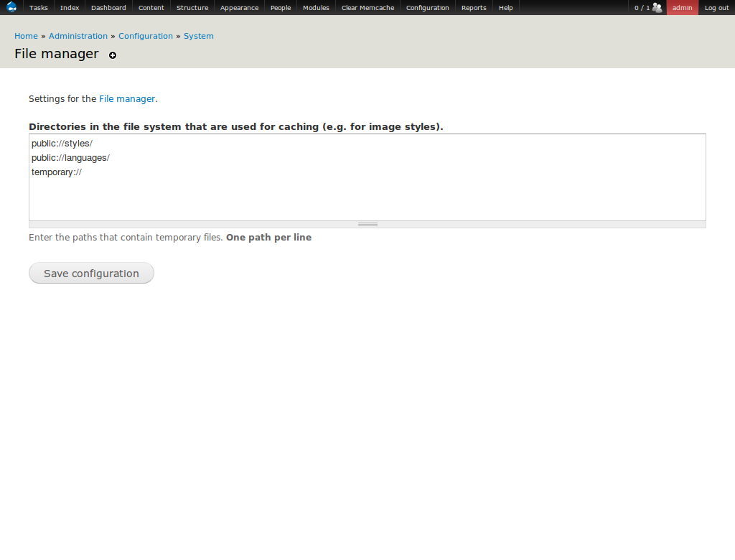Image resolution: width=735 pixels, height=560 pixels.
Task: Open the Structure menu
Action: tap(192, 8)
